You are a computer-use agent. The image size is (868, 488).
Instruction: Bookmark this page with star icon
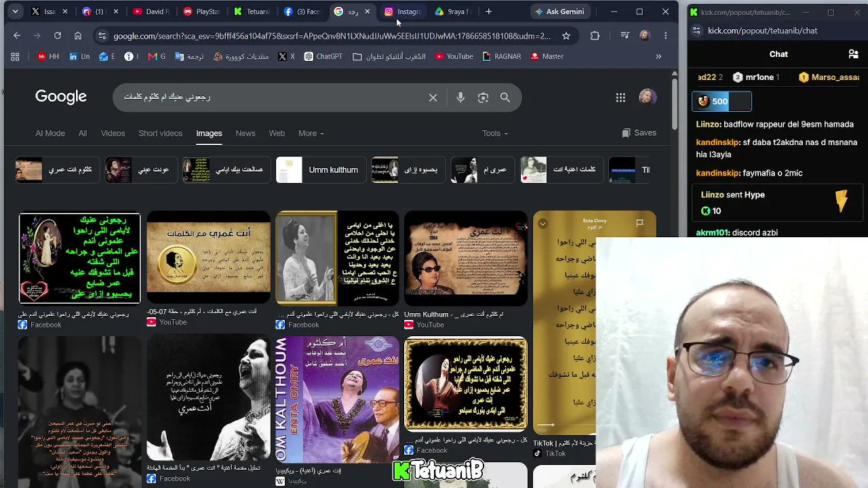pyautogui.click(x=566, y=36)
